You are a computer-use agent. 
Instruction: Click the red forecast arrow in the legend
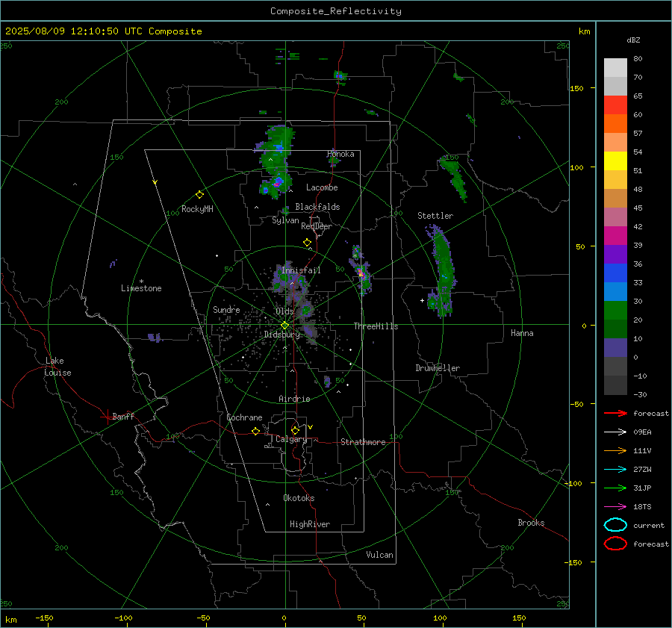[615, 413]
